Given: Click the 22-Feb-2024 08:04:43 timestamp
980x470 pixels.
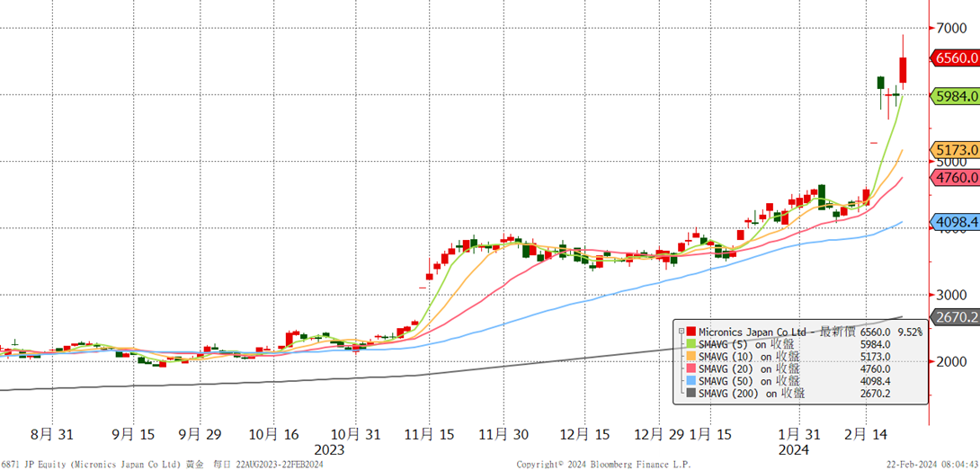Looking at the screenshot, I should click(x=931, y=465).
